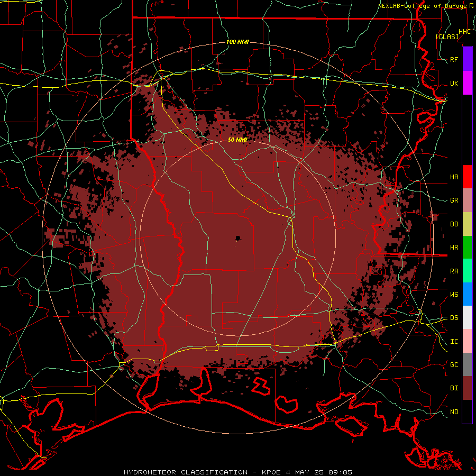Click the UK magenta legend swatch

(467, 83)
